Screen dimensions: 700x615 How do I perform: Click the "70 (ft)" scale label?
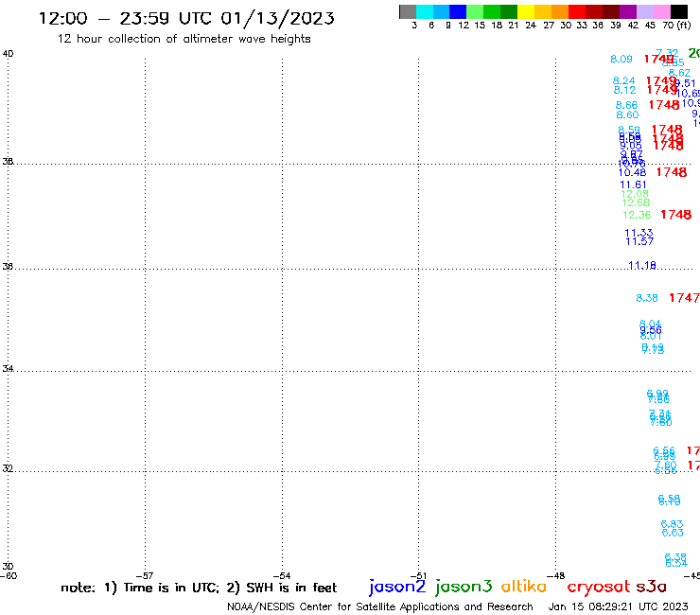point(676,26)
